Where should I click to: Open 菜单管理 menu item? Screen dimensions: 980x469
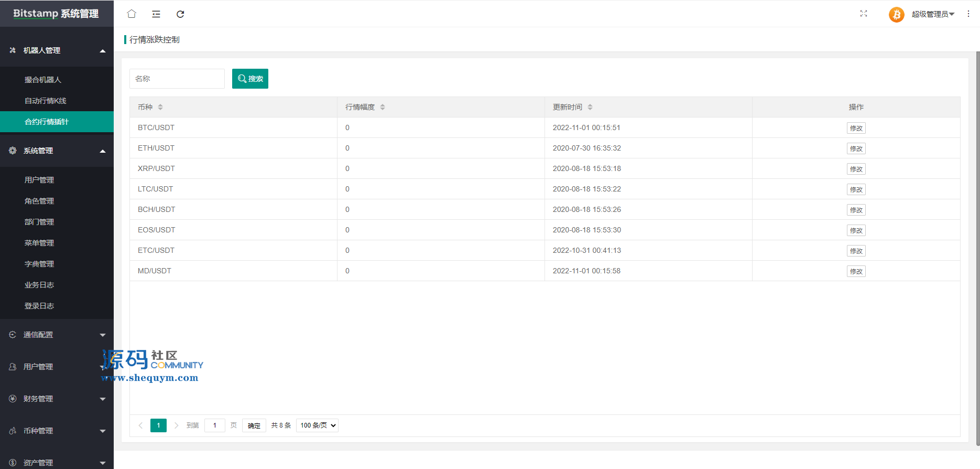click(x=57, y=243)
